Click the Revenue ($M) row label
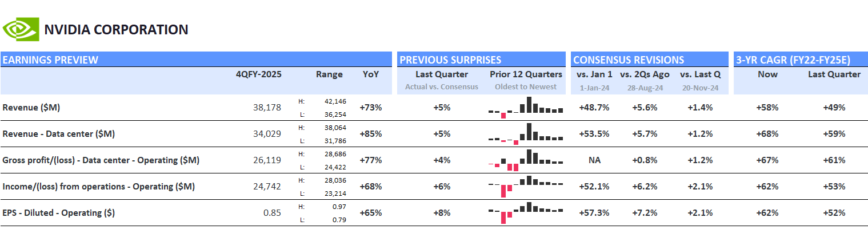 pos(31,108)
